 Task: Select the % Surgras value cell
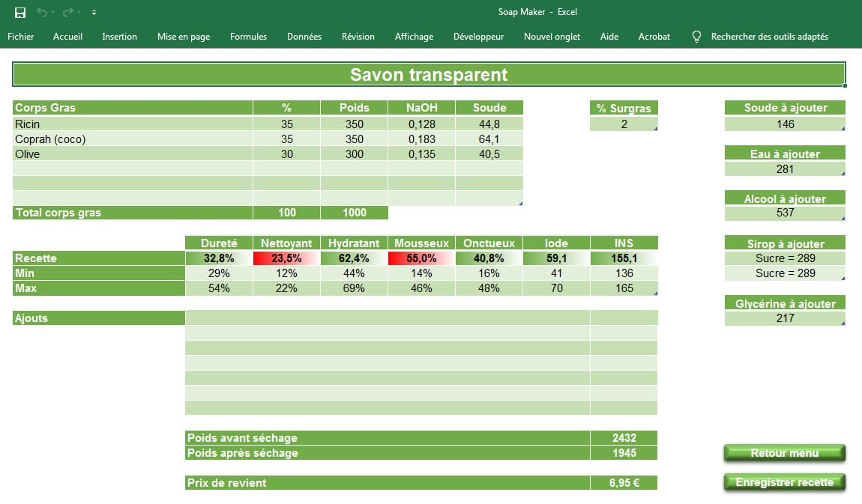[624, 124]
